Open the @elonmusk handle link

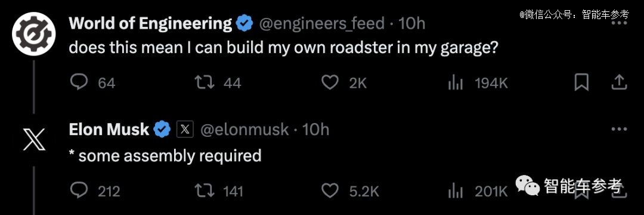point(244,130)
